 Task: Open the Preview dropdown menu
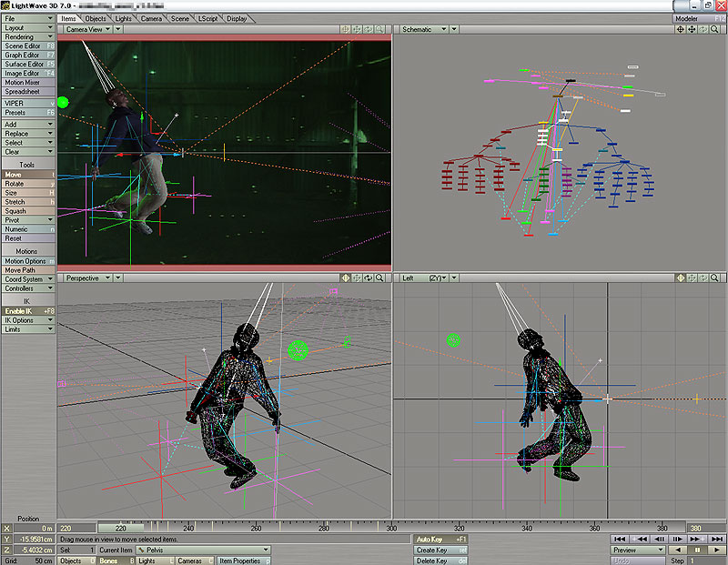pos(637,550)
